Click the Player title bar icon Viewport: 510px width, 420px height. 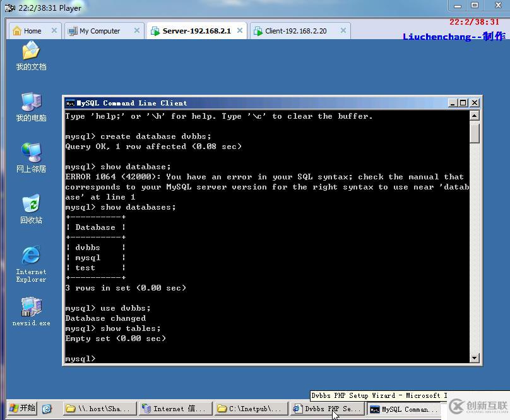click(9, 8)
